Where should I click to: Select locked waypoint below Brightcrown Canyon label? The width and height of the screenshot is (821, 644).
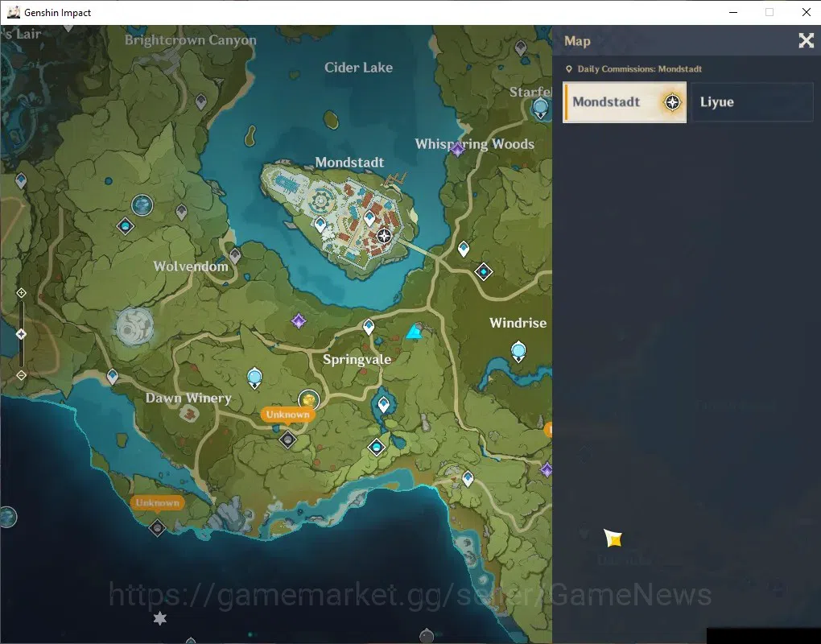tap(201, 101)
